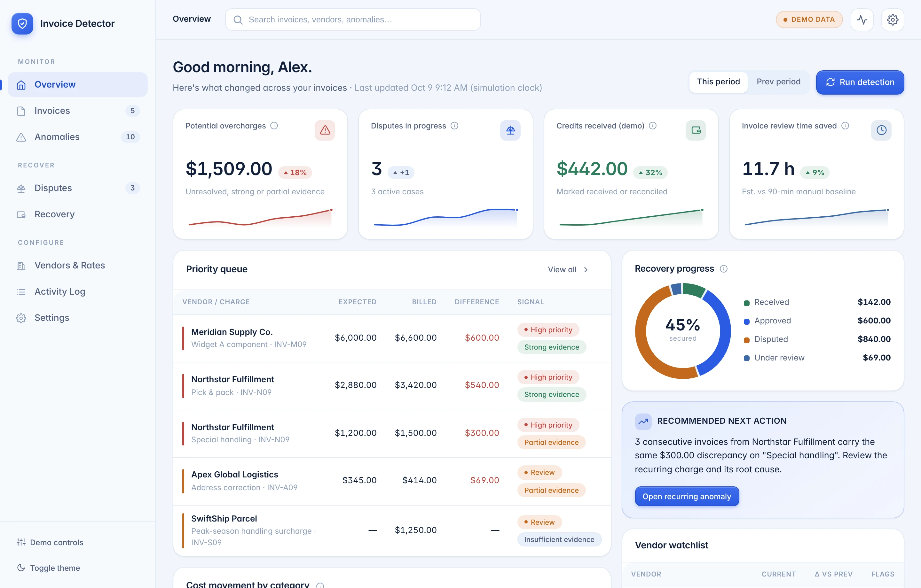The height and width of the screenshot is (588, 921).
Task: Click info icon beside Potential overcharges
Action: point(274,126)
